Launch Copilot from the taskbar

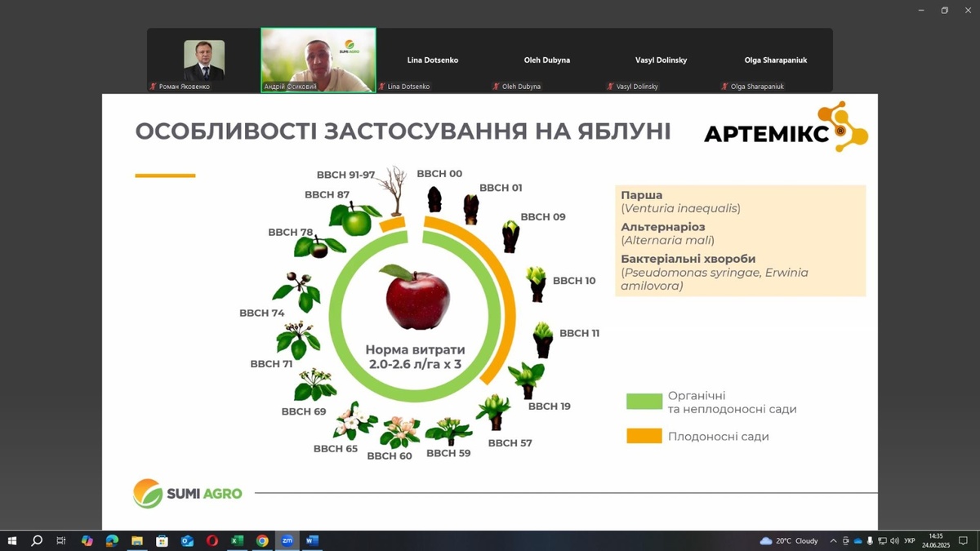click(x=87, y=540)
